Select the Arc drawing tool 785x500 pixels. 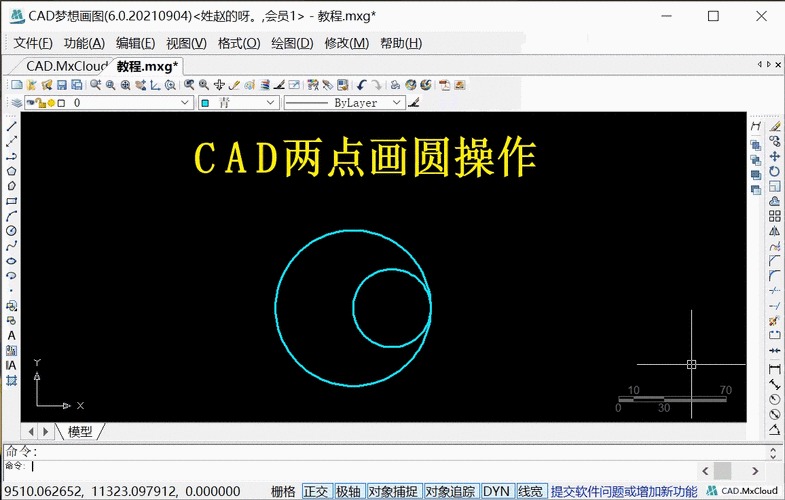(12, 216)
